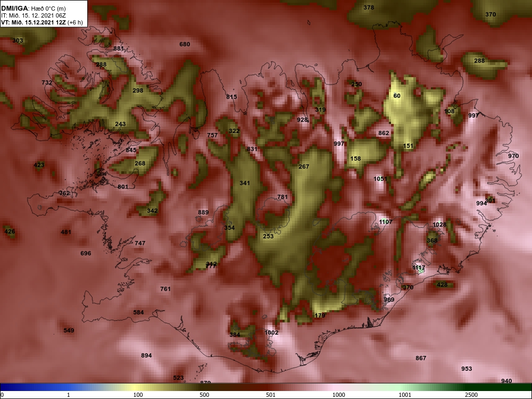This screenshot has width=532, height=399.
Task: Click the 970 value off the east coast
Action: (x=513, y=156)
